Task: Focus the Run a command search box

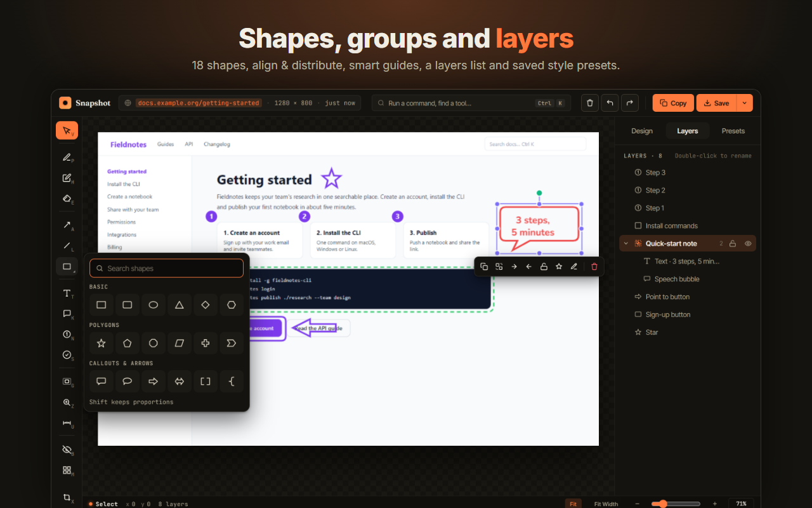Action: click(x=471, y=103)
